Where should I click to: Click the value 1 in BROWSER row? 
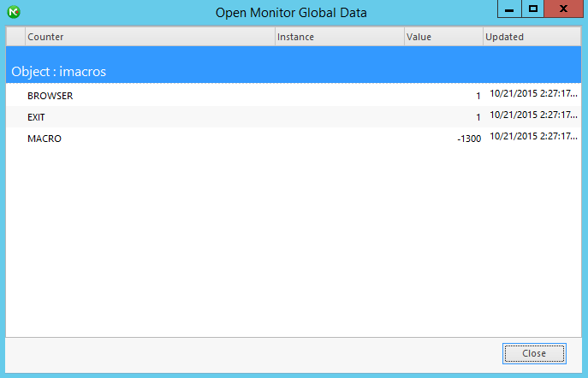pyautogui.click(x=478, y=96)
